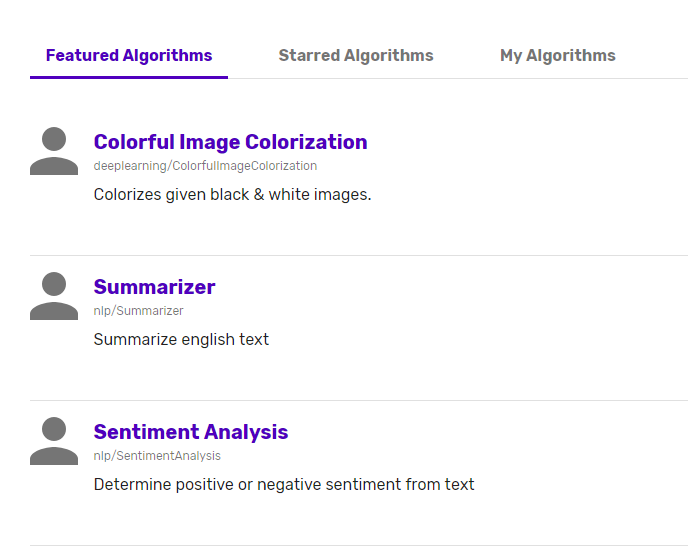Open the Colorful Image Colorization algorithm title
688x548 pixels.
click(230, 142)
